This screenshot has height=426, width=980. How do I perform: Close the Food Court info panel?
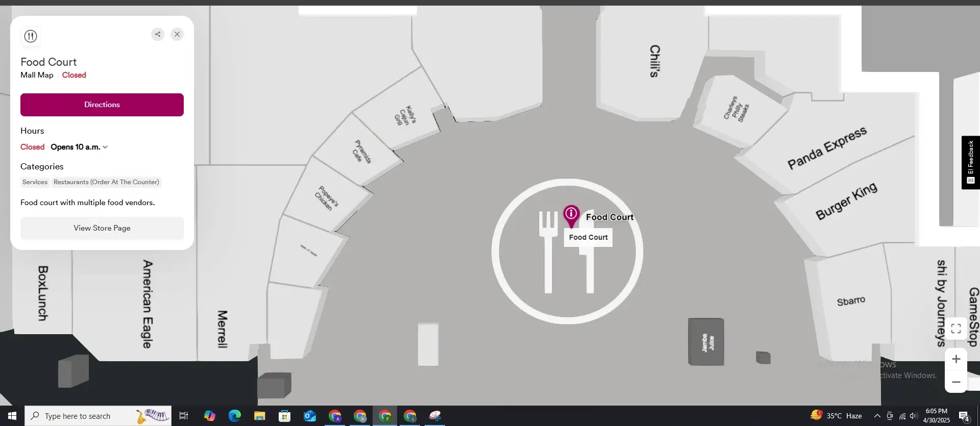point(177,34)
